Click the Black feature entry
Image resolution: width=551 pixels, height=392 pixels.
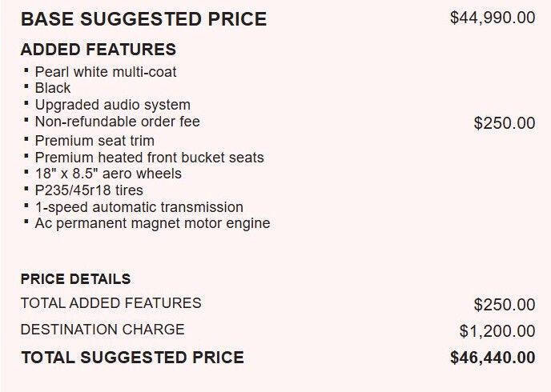click(53, 88)
